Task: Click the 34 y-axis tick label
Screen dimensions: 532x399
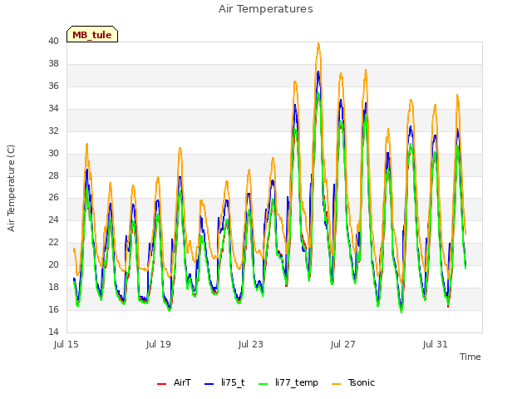Action: tap(53, 109)
